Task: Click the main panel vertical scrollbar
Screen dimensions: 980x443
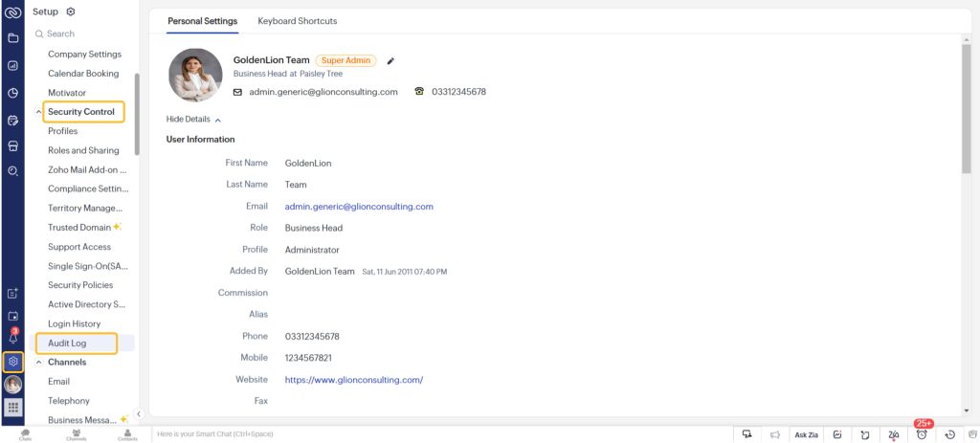Action: click(x=967, y=109)
